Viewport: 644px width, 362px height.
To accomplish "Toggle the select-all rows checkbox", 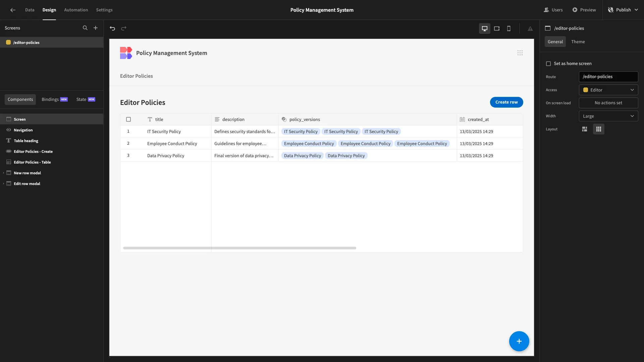I will [128, 120].
